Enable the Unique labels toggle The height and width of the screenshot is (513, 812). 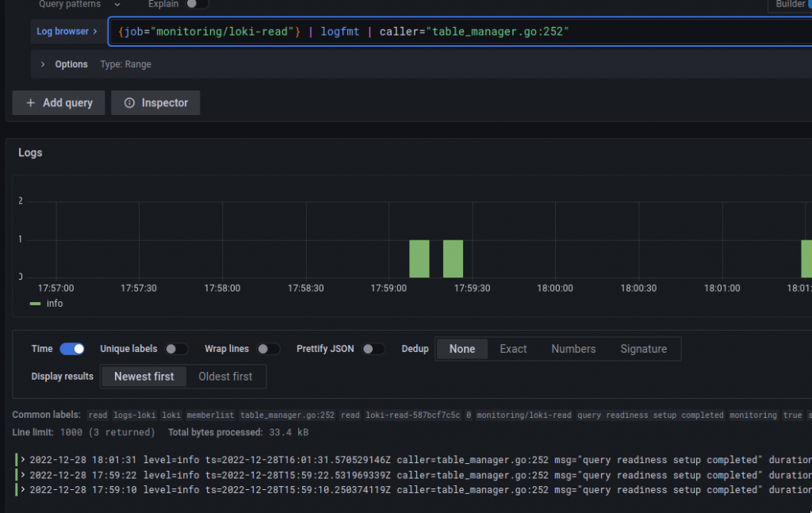176,348
